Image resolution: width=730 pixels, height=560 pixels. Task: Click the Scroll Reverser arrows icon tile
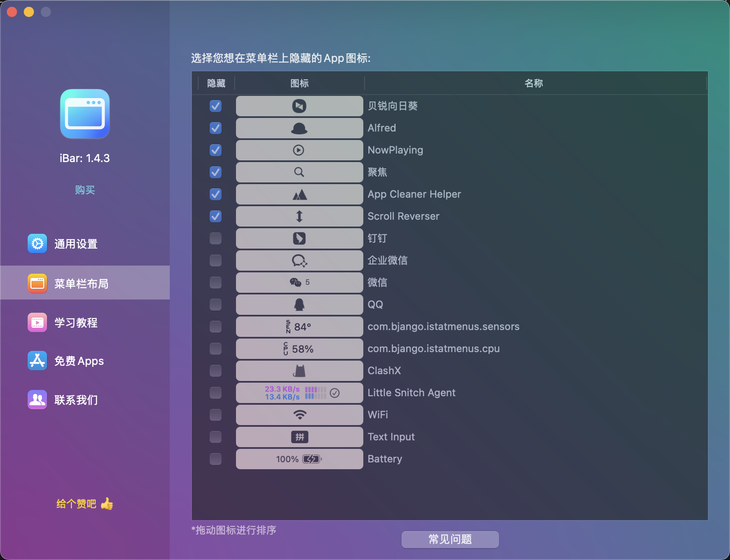[x=299, y=216]
